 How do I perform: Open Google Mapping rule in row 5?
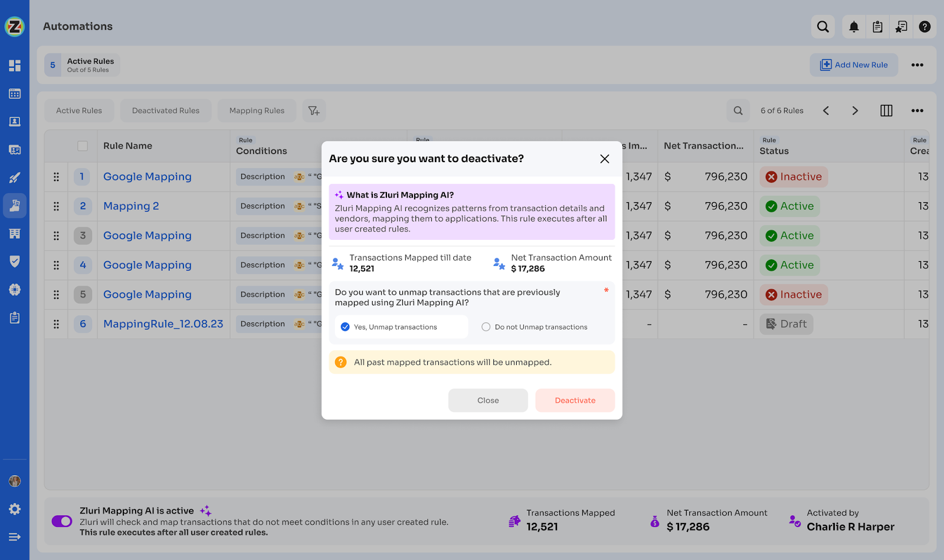[x=147, y=294]
